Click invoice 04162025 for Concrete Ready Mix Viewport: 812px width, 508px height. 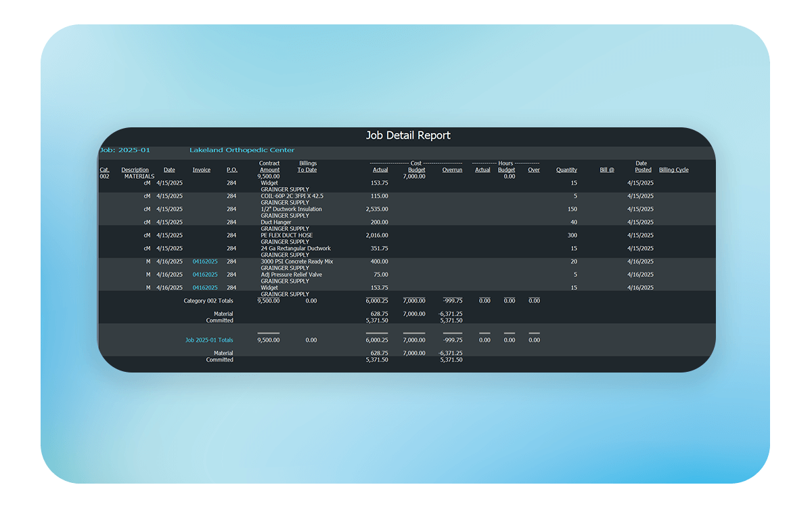pos(205,261)
